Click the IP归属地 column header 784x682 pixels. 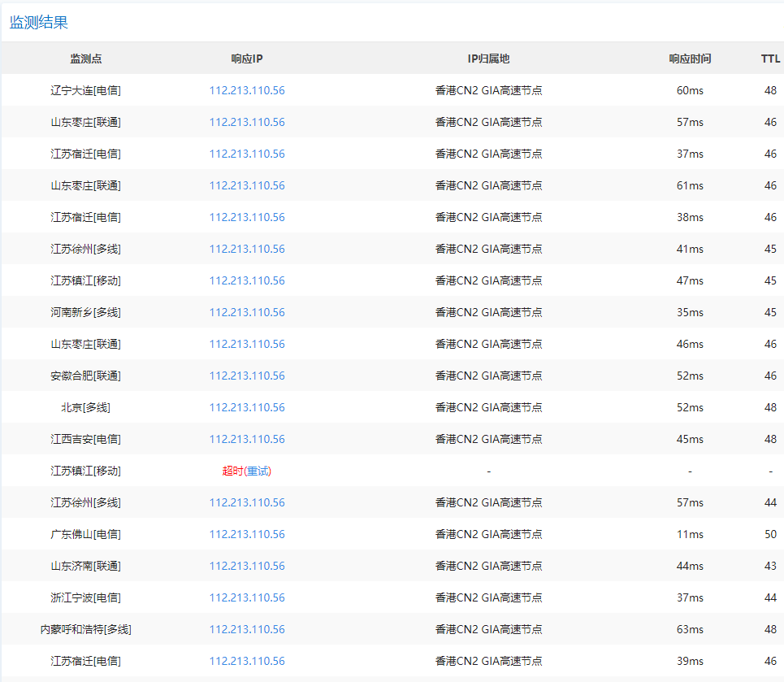pyautogui.click(x=488, y=59)
